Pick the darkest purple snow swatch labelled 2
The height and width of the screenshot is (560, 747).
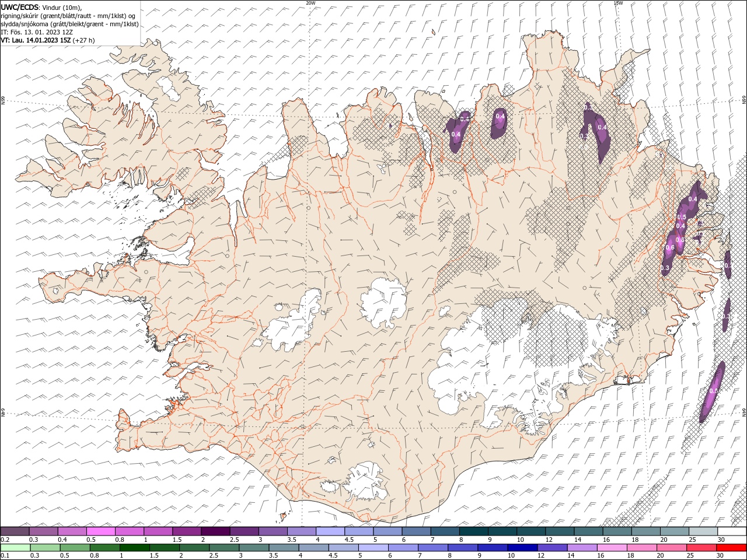[x=215, y=531]
